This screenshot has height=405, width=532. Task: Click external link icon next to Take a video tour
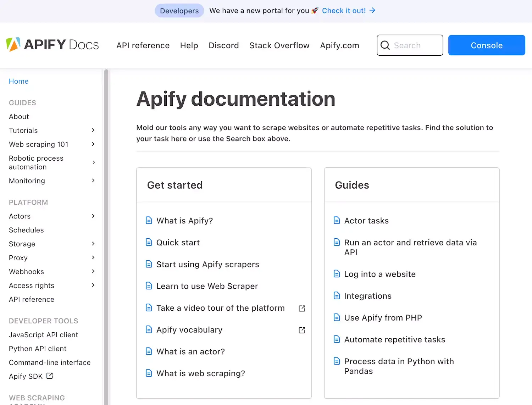click(302, 308)
